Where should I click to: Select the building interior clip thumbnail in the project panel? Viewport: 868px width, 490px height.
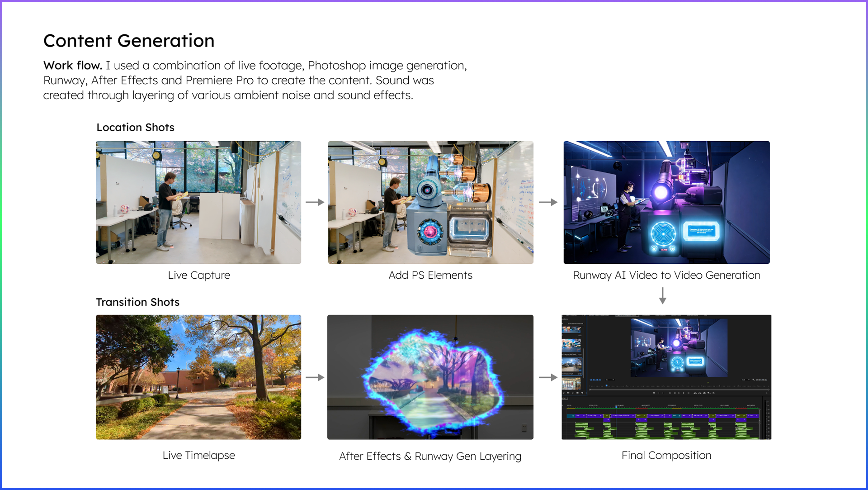coord(571,383)
